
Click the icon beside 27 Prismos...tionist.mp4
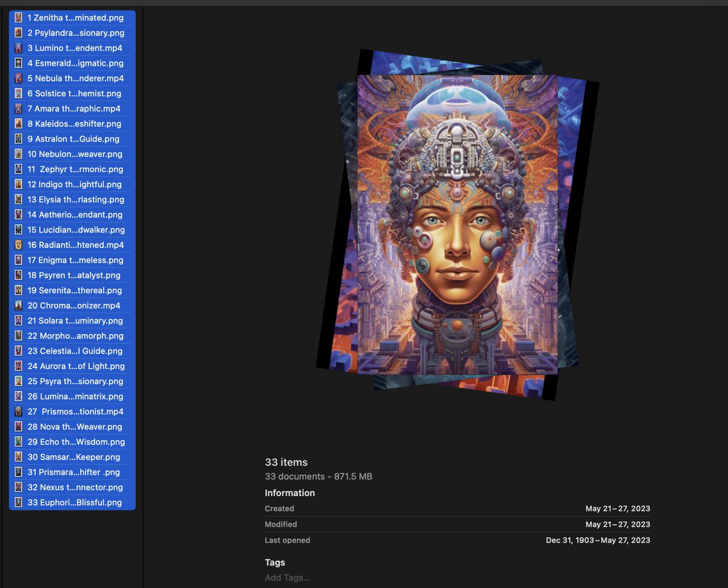coord(18,412)
